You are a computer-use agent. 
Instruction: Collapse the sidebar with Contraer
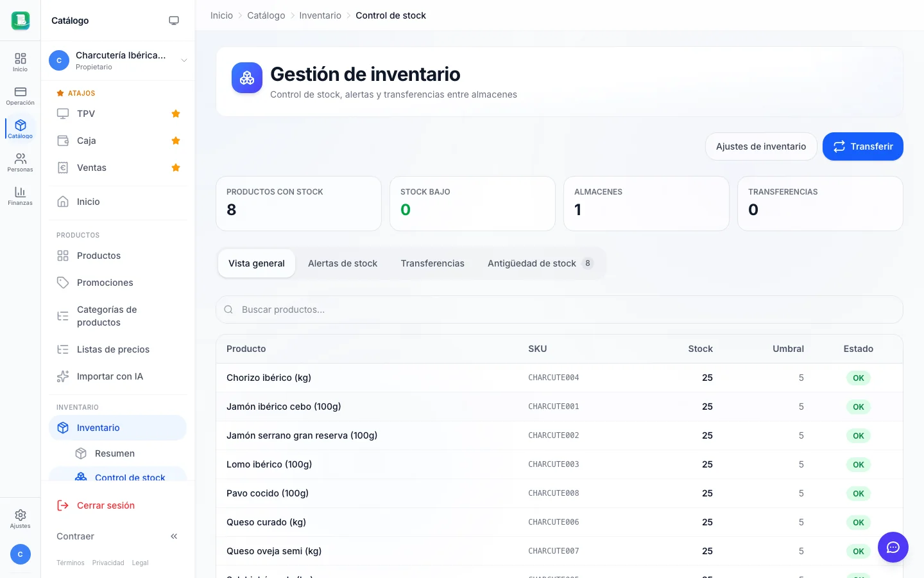click(x=117, y=536)
